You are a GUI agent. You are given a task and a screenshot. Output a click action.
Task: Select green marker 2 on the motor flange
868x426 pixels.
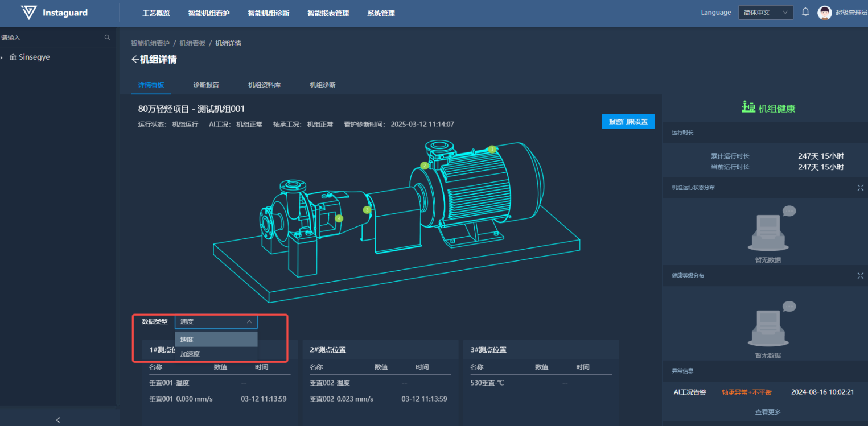(x=424, y=166)
